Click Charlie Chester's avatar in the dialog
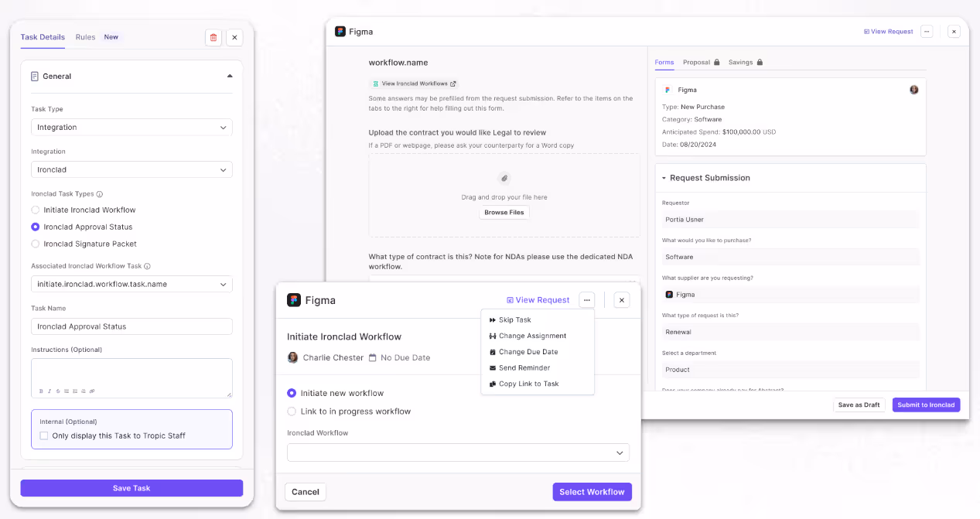The width and height of the screenshot is (980, 519). tap(293, 357)
